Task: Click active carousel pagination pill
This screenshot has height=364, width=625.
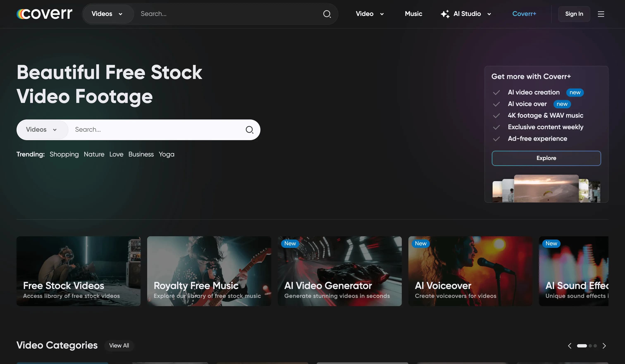Action: pos(582,346)
